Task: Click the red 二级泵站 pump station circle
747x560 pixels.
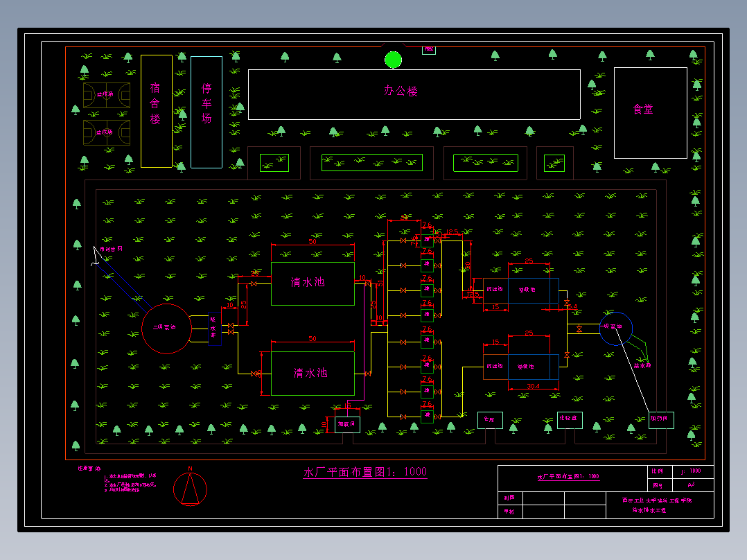Action: pyautogui.click(x=166, y=329)
